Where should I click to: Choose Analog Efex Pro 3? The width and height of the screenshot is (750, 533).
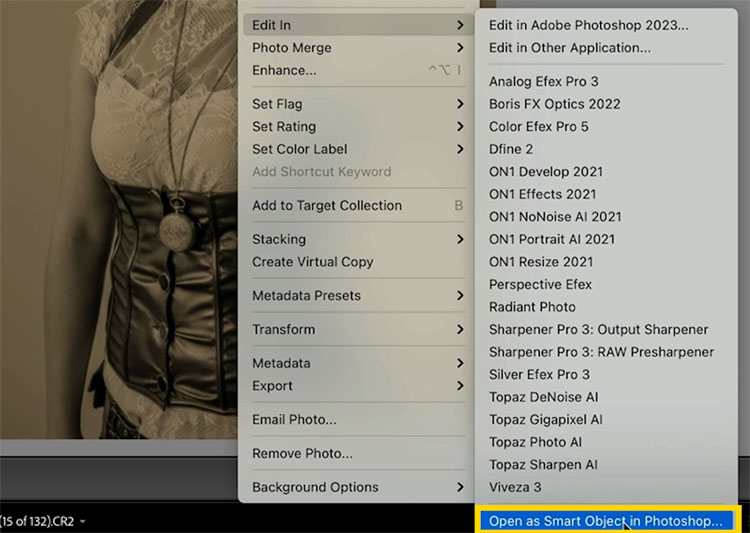606,81
